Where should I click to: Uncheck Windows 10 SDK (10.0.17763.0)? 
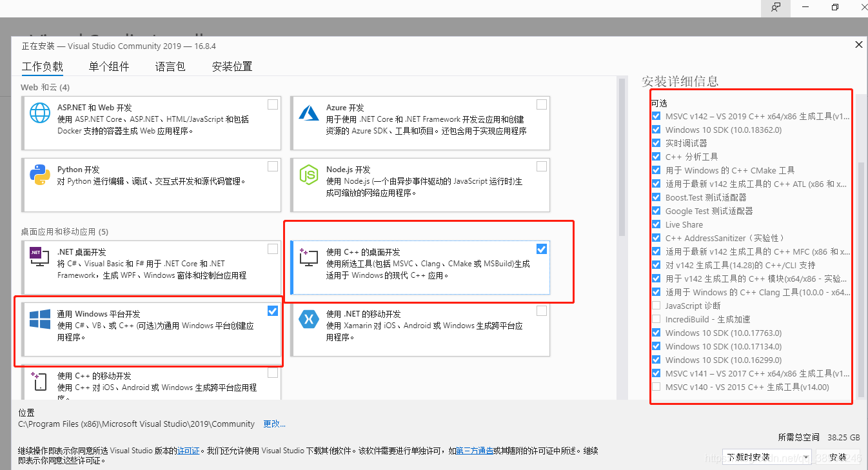[656, 333]
